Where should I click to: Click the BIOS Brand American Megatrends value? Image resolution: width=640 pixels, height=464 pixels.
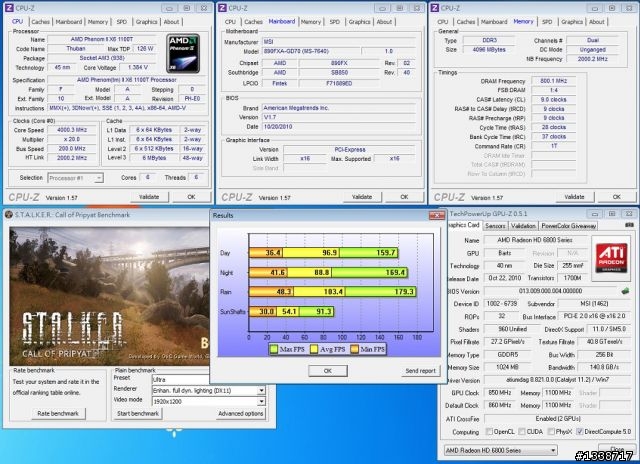click(339, 108)
